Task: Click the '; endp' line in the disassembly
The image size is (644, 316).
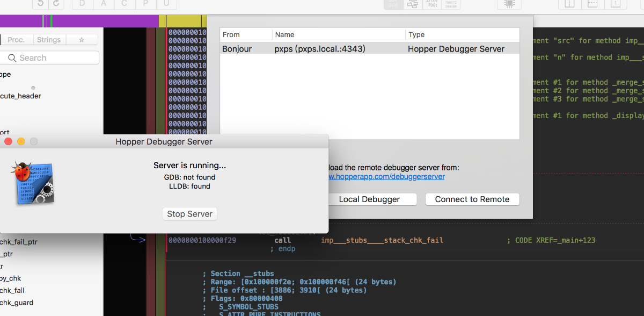Action: [x=283, y=249]
